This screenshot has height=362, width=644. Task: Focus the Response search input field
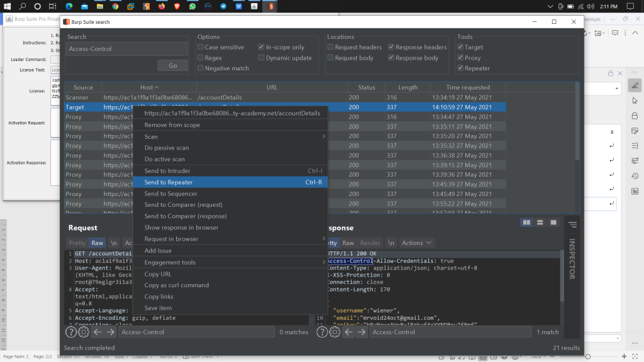pyautogui.click(x=450, y=332)
